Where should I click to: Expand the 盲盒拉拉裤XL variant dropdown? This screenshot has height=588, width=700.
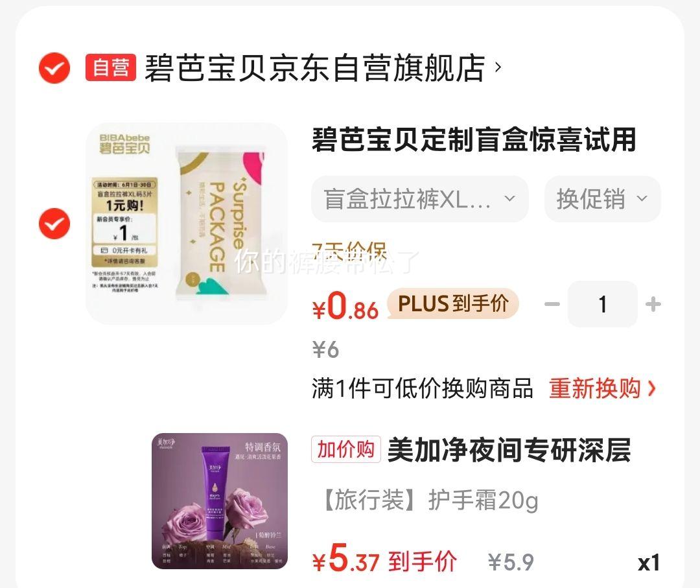point(419,198)
